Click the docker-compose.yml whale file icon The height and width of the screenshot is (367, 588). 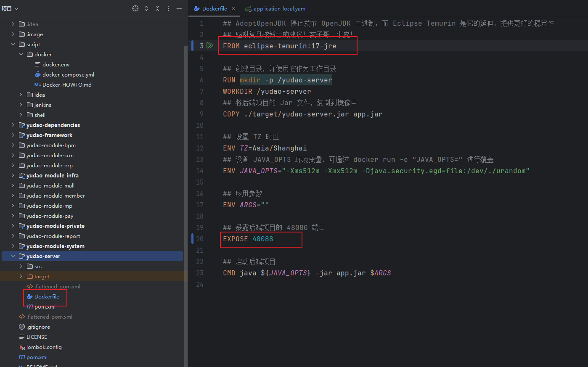[38, 74]
